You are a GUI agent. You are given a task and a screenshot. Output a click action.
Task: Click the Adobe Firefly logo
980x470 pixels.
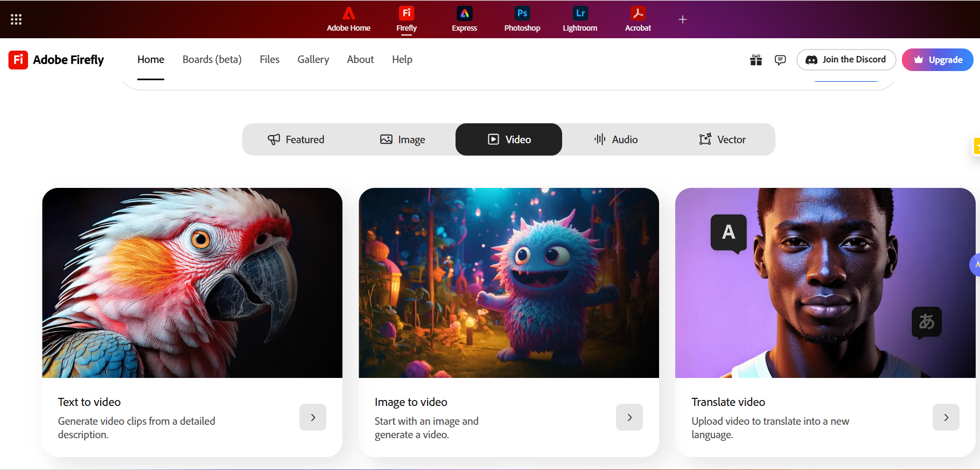click(x=57, y=60)
